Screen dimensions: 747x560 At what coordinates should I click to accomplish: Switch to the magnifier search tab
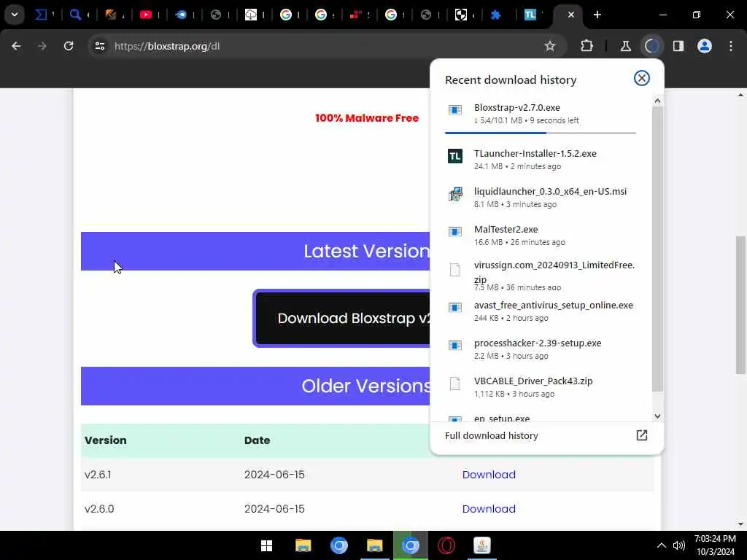tap(75, 15)
